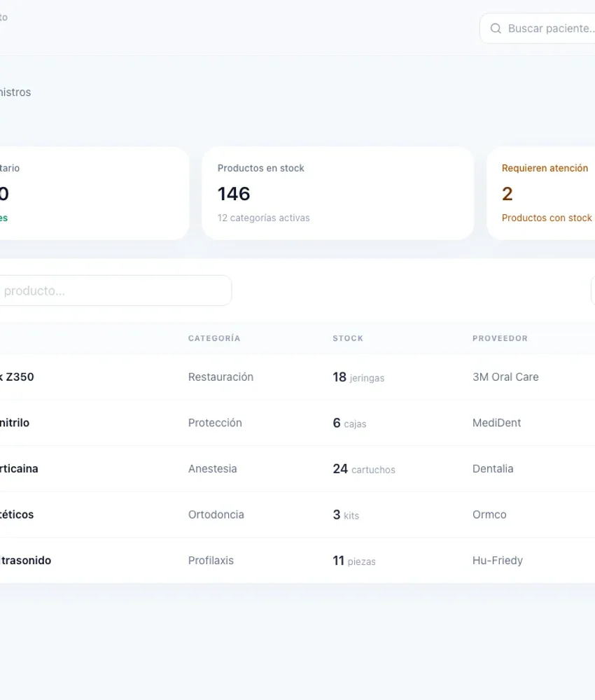The height and width of the screenshot is (700, 595).
Task: Click the 6 cajas stock value
Action: click(x=349, y=423)
